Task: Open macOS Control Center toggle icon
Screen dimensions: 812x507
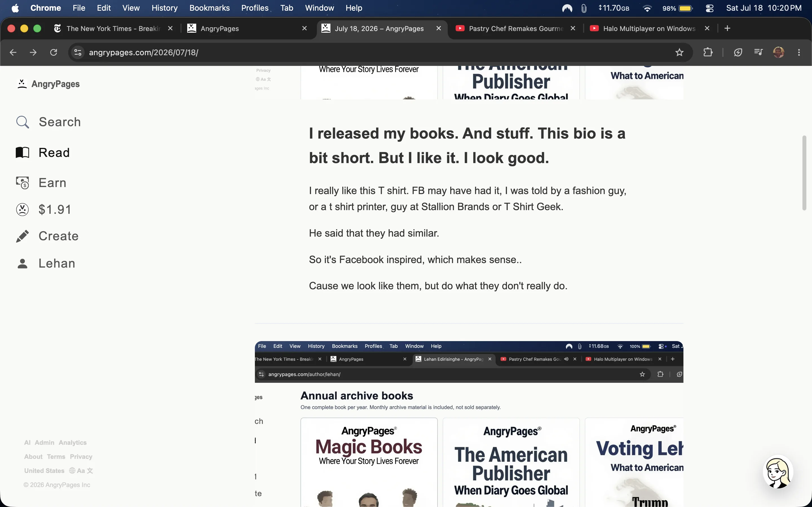Action: click(x=709, y=8)
